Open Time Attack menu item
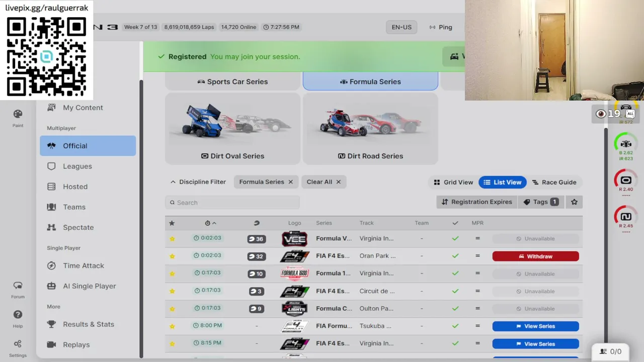 [88, 265]
